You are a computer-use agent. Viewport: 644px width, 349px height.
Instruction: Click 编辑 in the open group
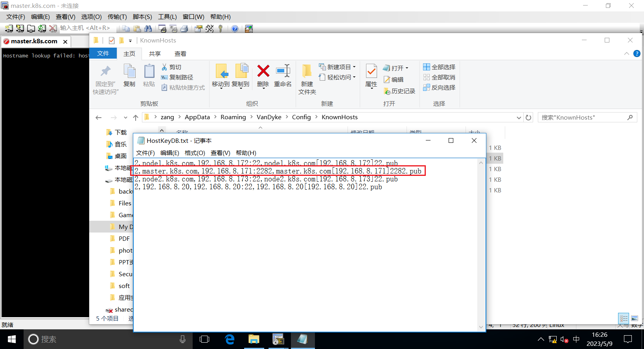394,79
